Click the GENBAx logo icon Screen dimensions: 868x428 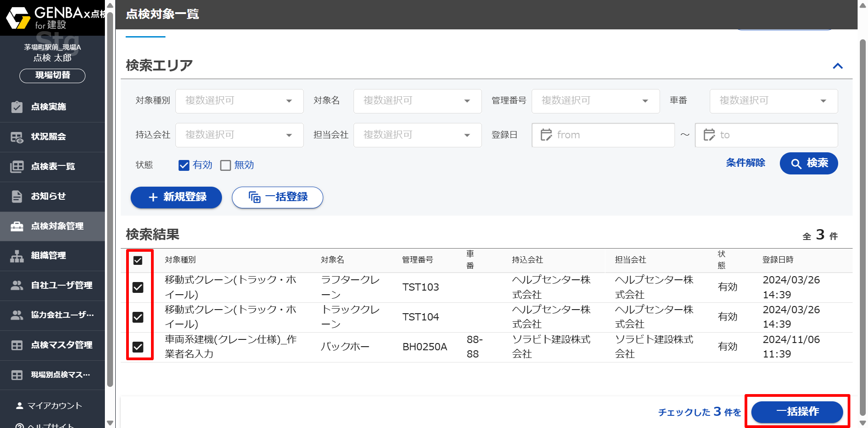(18, 18)
